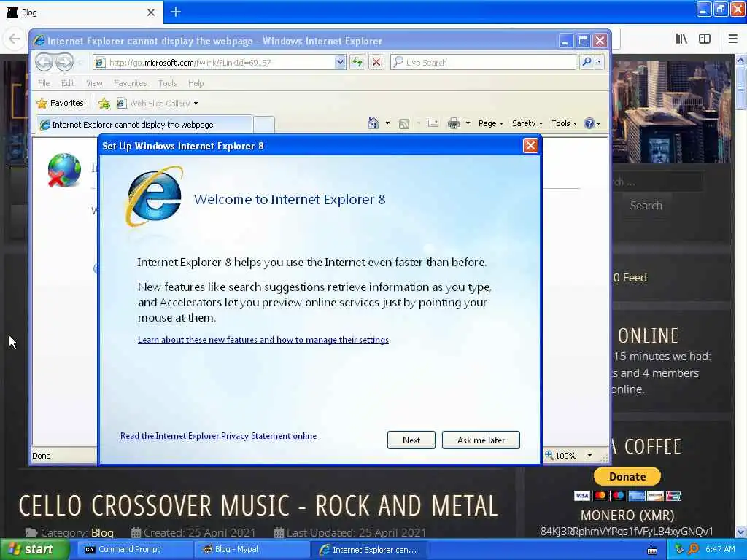Click the IE Forward navigation arrow
Screen dimensions: 747x560
[64, 62]
